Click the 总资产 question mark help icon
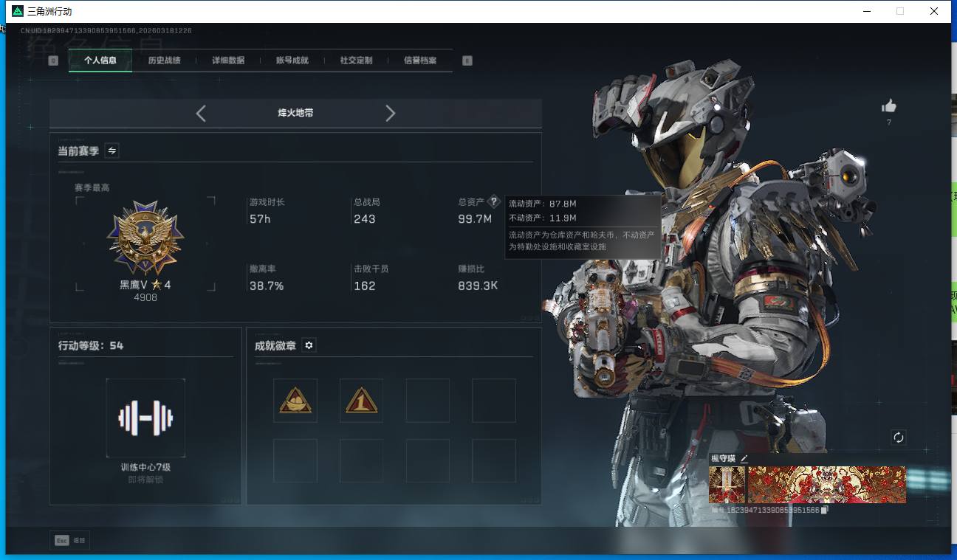 click(x=494, y=202)
